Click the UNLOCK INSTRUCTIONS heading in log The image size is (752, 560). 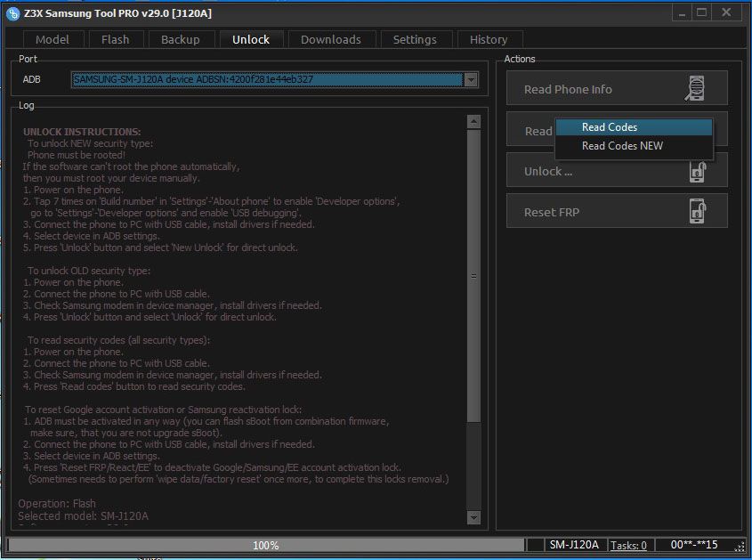(82, 132)
